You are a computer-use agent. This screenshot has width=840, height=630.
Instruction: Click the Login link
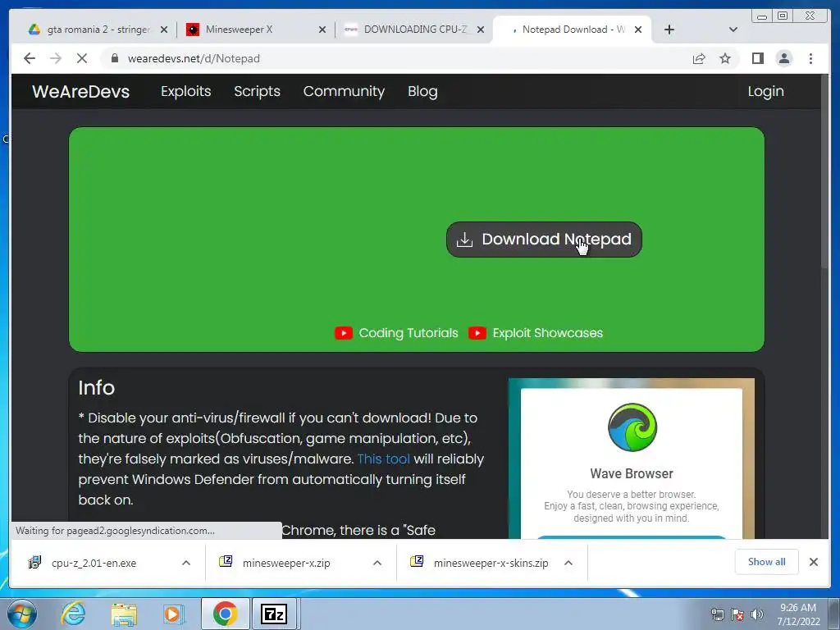(765, 91)
